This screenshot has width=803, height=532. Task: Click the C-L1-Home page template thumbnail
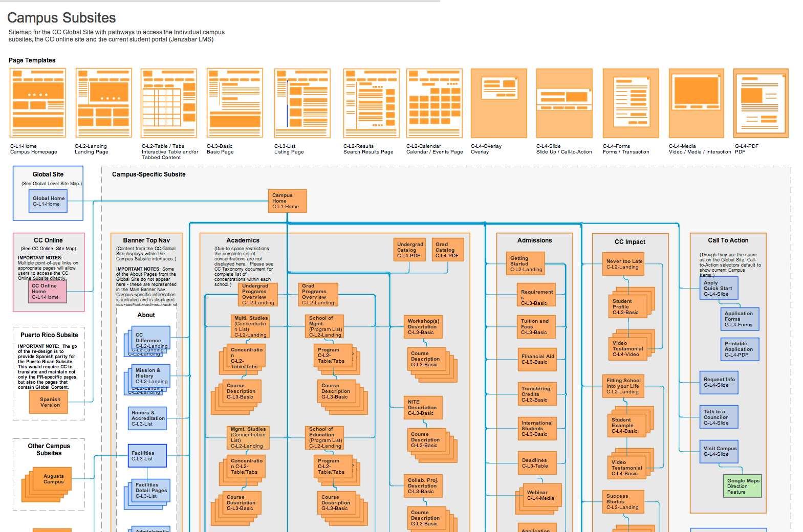(x=38, y=103)
